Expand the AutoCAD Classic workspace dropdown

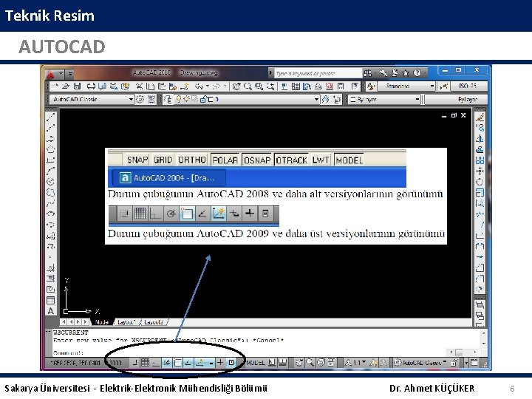click(131, 100)
